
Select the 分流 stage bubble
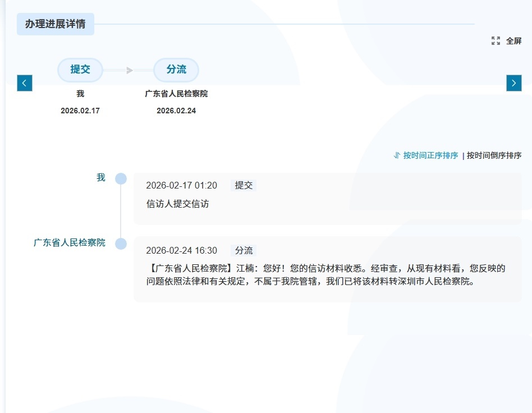(176, 70)
